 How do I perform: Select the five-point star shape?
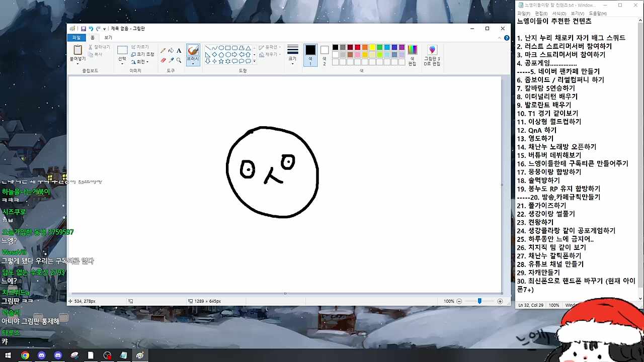pos(221,61)
